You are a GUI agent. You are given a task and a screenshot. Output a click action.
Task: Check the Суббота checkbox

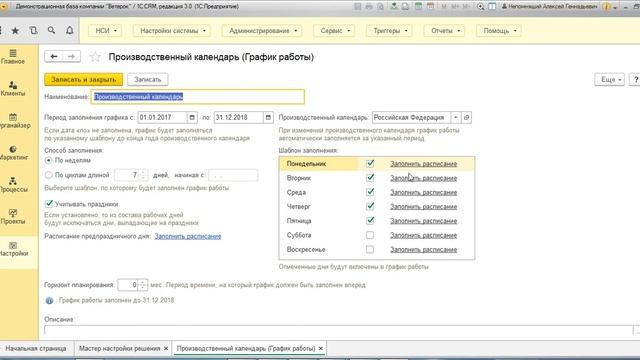pos(370,235)
